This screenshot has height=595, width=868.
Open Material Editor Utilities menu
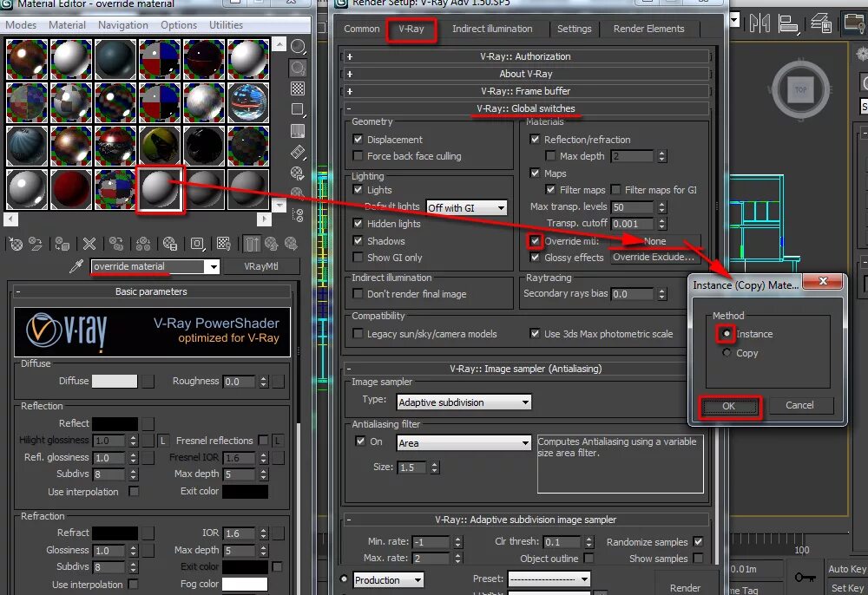tap(226, 25)
